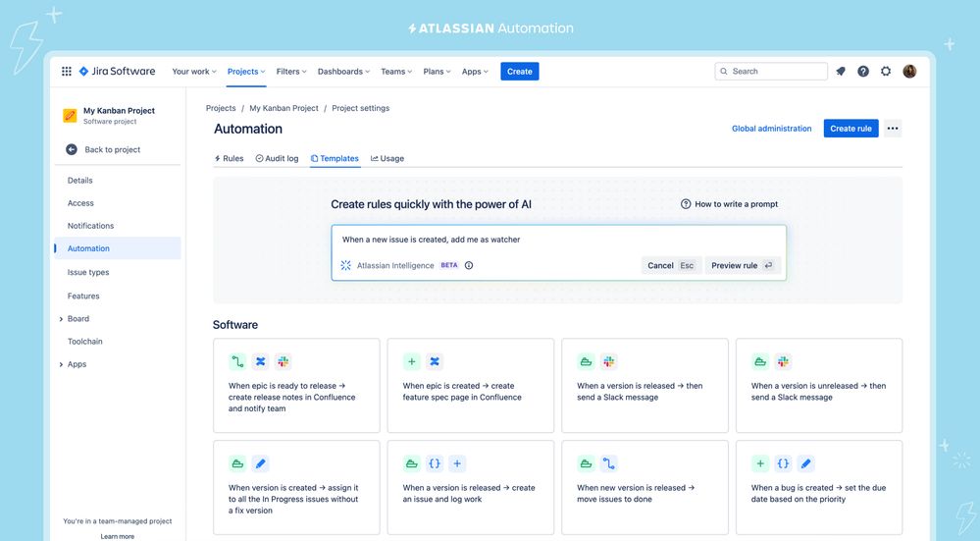Open the Teams dropdown menu

(x=396, y=72)
